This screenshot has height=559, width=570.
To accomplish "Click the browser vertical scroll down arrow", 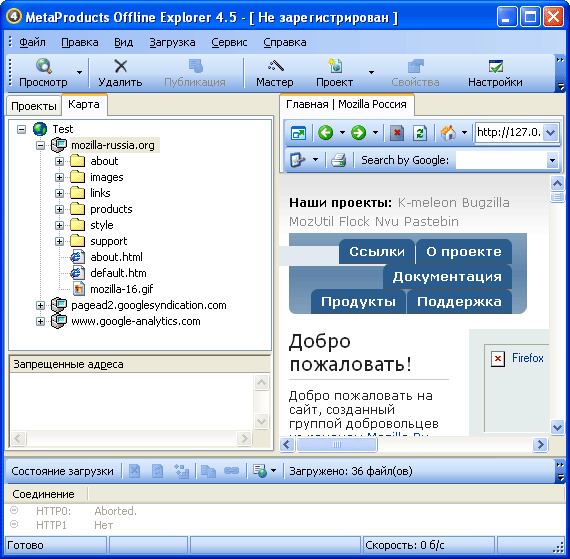I will (x=557, y=427).
